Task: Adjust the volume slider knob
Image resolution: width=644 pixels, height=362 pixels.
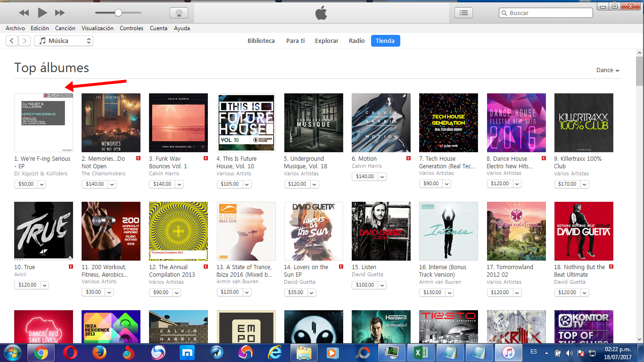Action: coord(118,13)
